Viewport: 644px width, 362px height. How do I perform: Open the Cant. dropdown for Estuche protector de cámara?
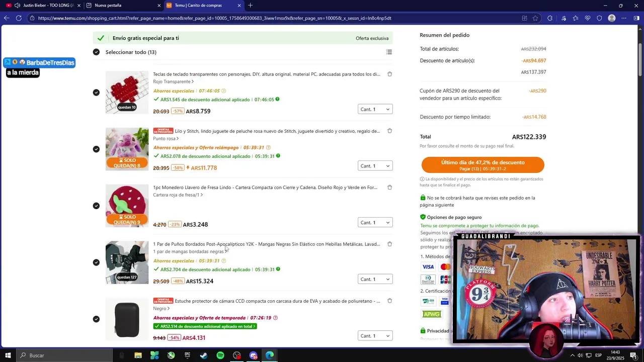point(375,336)
